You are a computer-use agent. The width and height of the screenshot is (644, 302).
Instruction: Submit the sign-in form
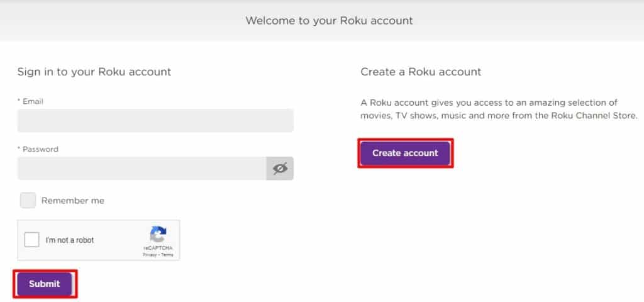click(x=45, y=284)
